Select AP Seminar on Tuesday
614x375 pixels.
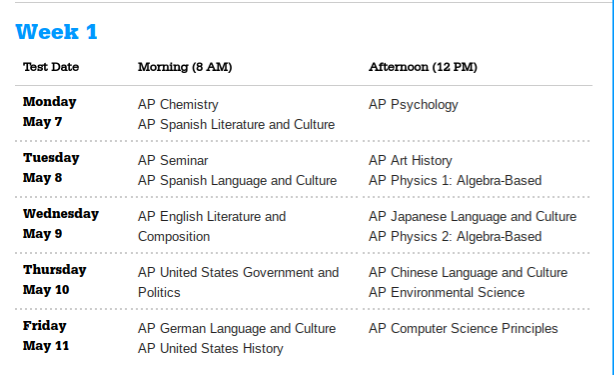(173, 160)
